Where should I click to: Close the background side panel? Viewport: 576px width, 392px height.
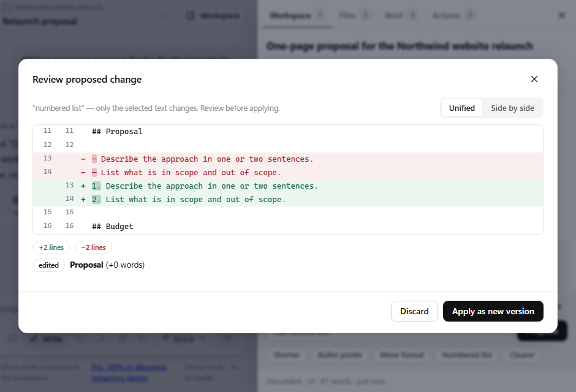561,15
